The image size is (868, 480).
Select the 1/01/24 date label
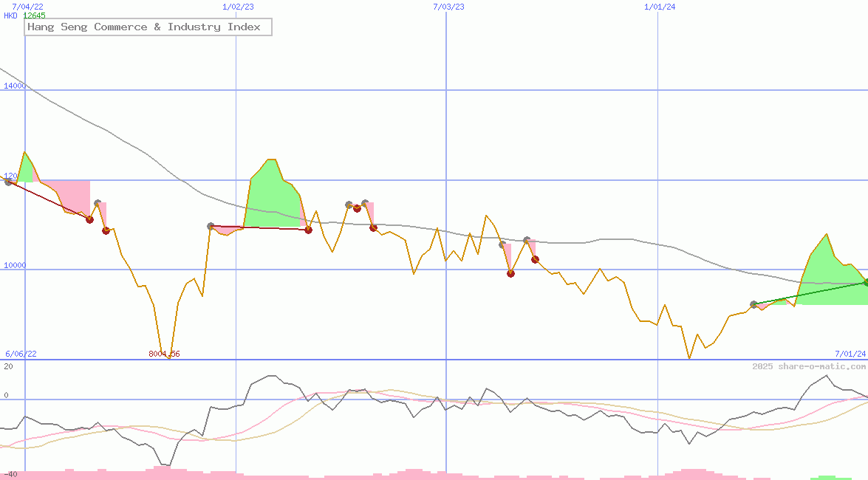(660, 7)
